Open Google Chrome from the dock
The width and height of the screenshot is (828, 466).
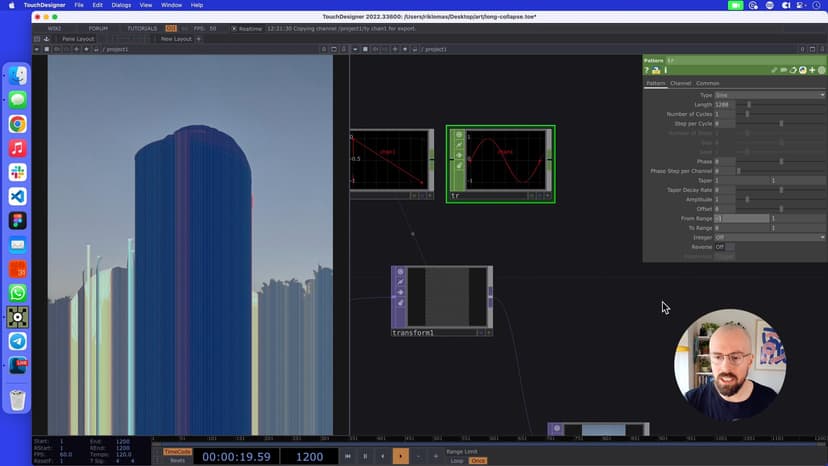pyautogui.click(x=17, y=125)
